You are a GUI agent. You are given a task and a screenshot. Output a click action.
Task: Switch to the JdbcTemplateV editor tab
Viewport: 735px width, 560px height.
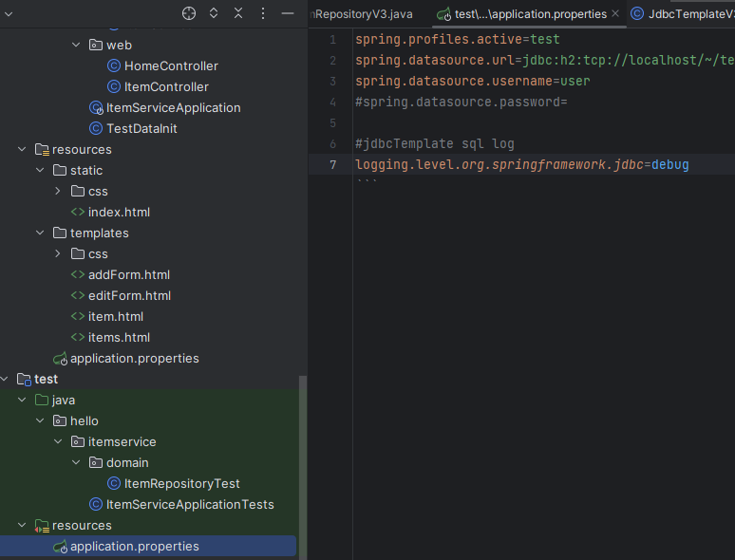(683, 14)
